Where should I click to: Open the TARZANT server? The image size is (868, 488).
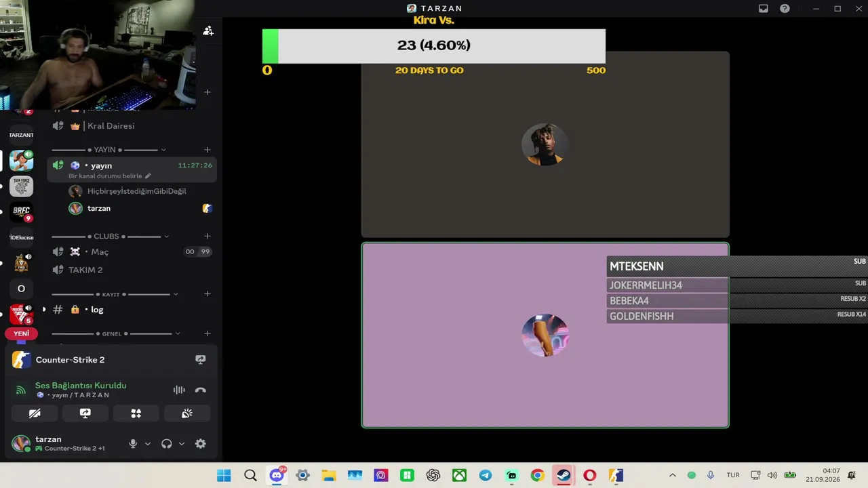point(21,135)
